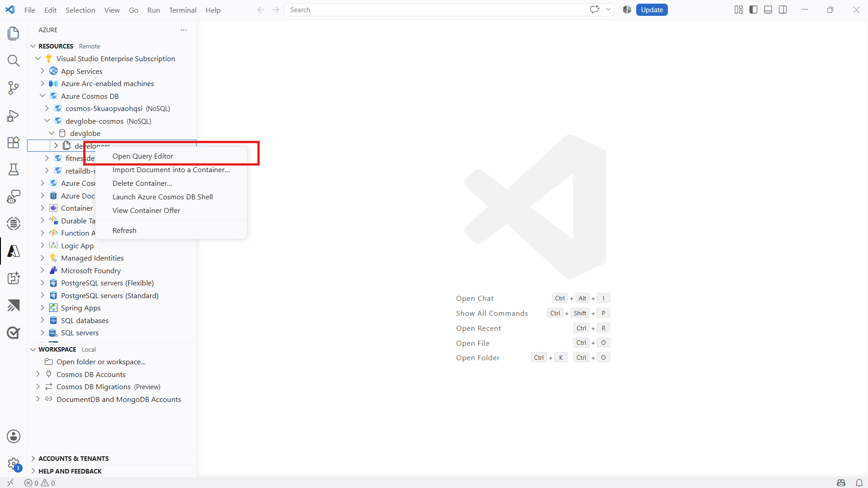Choose Open Query Editor from context menu

click(171, 156)
